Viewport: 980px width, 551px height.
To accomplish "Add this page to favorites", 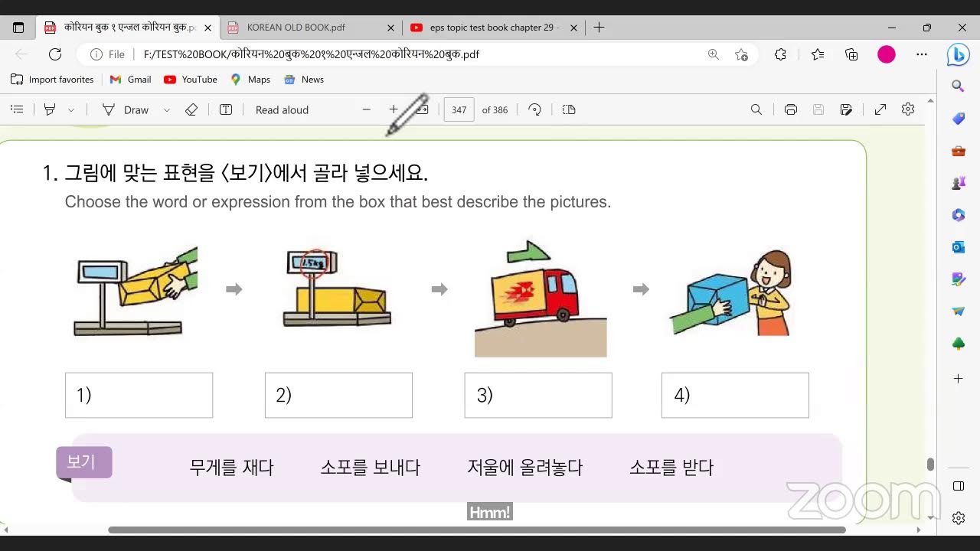I will 741,54.
